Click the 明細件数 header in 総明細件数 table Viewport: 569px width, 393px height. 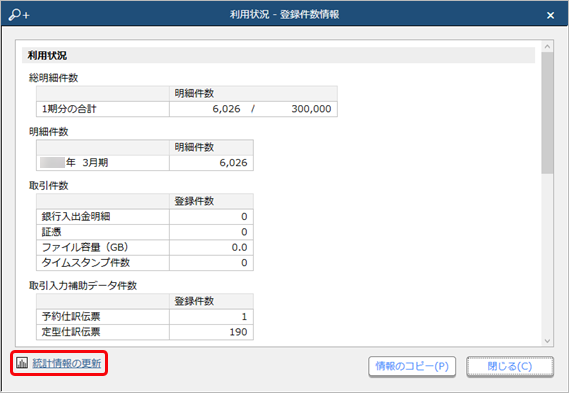tap(194, 93)
